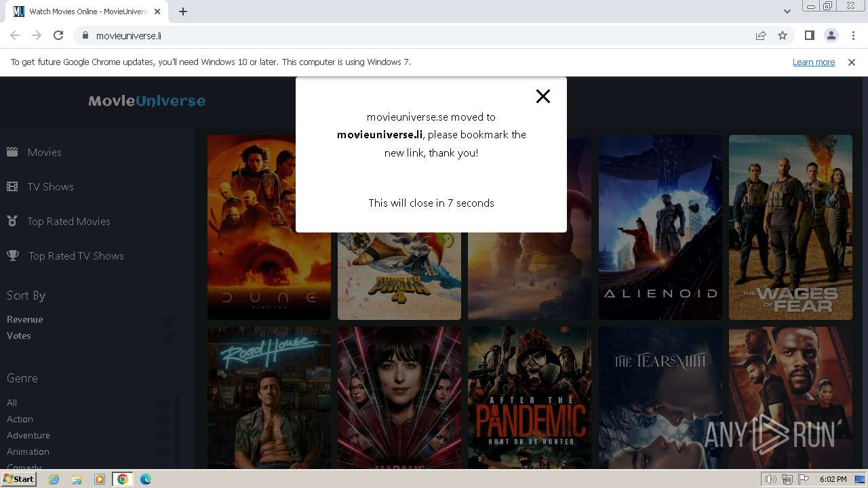Open The Tearsmith movie poster
The height and width of the screenshot is (488, 868).
pyautogui.click(x=660, y=398)
